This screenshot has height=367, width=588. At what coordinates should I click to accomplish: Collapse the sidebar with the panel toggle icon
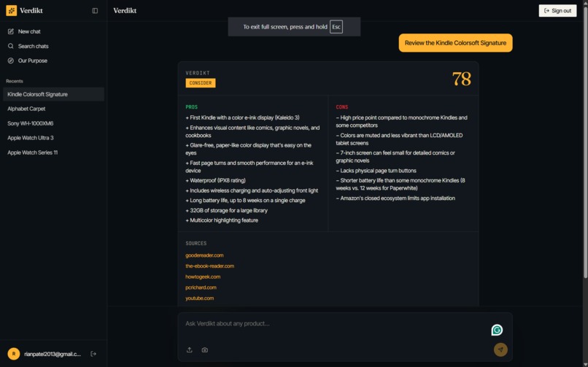[95, 10]
